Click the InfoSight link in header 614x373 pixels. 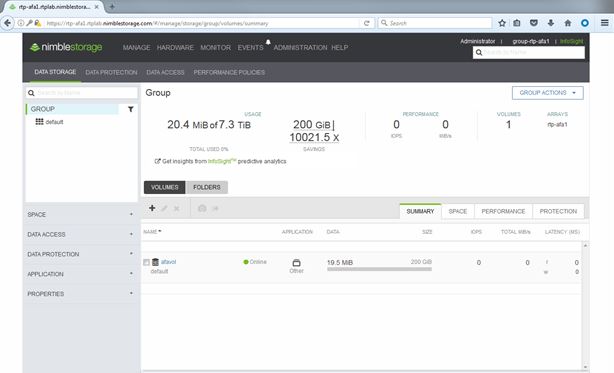[x=571, y=41]
